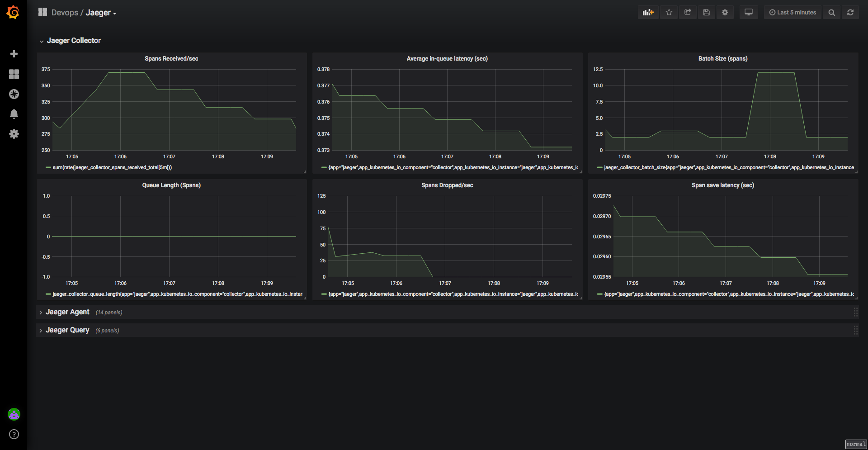Open the Spans Received/sec panel title menu
Image resolution: width=868 pixels, height=450 pixels.
(x=171, y=59)
